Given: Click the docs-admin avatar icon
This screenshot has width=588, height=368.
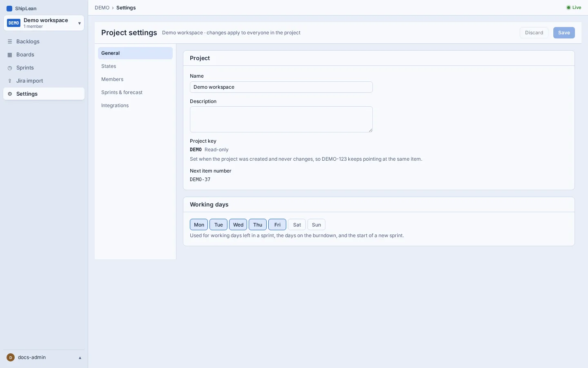Looking at the screenshot, I should point(11,357).
